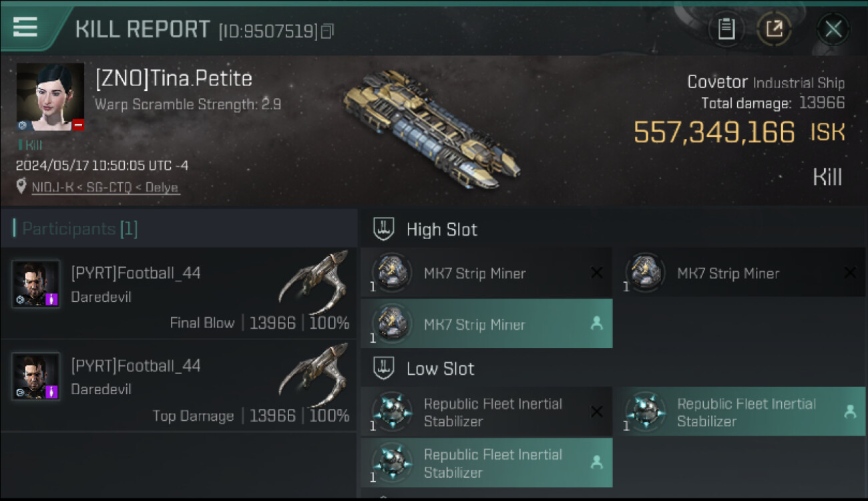Screen dimensions: 868x501
Task: Click the share export icon
Action: (774, 29)
